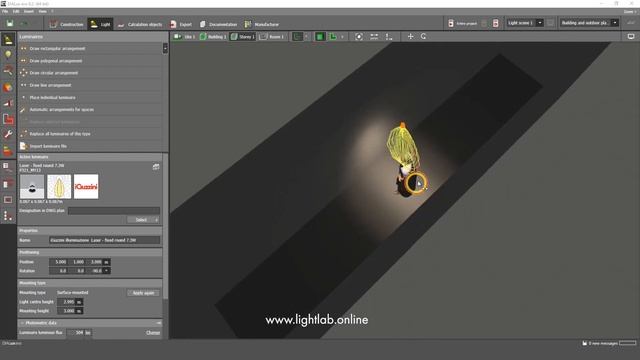Select Room 1 in navigation bar

tap(272, 37)
